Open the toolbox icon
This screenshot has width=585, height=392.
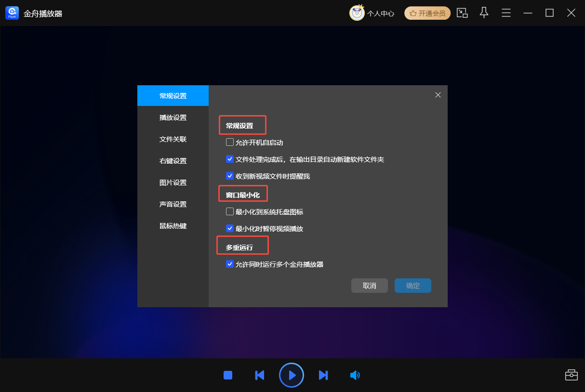coord(571,375)
